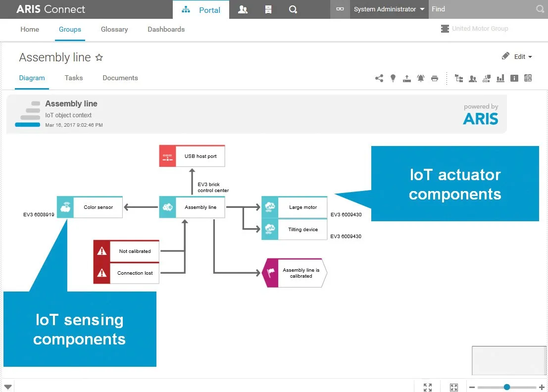Open the System Administrator dropdown
The height and width of the screenshot is (392, 548).
(x=389, y=9)
